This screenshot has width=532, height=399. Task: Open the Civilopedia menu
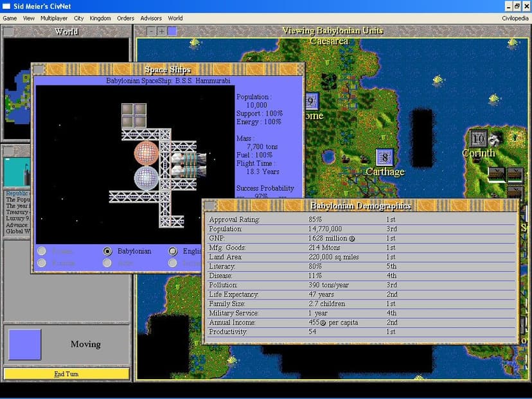[515, 19]
